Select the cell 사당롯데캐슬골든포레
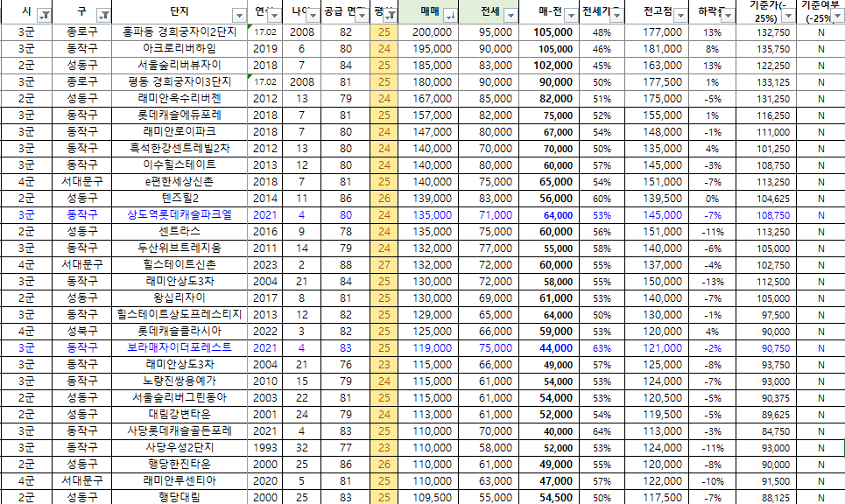Image resolution: width=845 pixels, height=504 pixels. pos(180,431)
